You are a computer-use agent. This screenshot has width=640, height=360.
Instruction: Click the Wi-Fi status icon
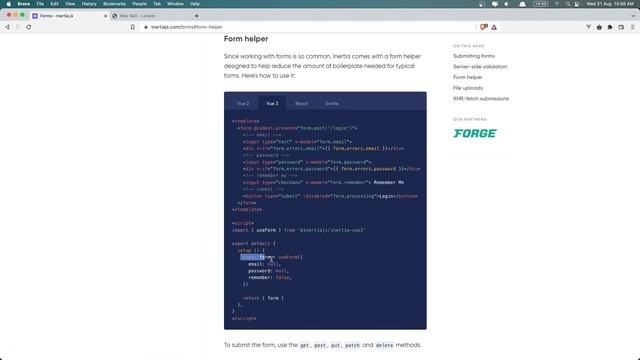(557, 4)
